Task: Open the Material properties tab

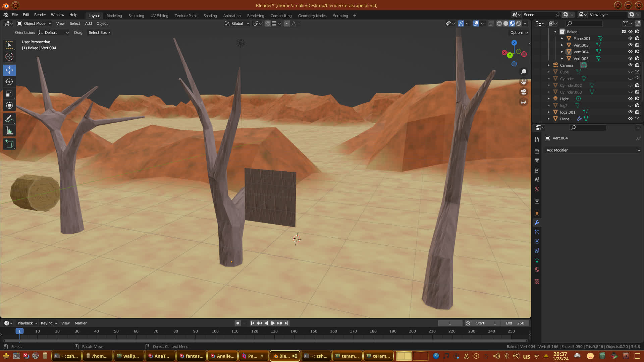Action: 537,270
